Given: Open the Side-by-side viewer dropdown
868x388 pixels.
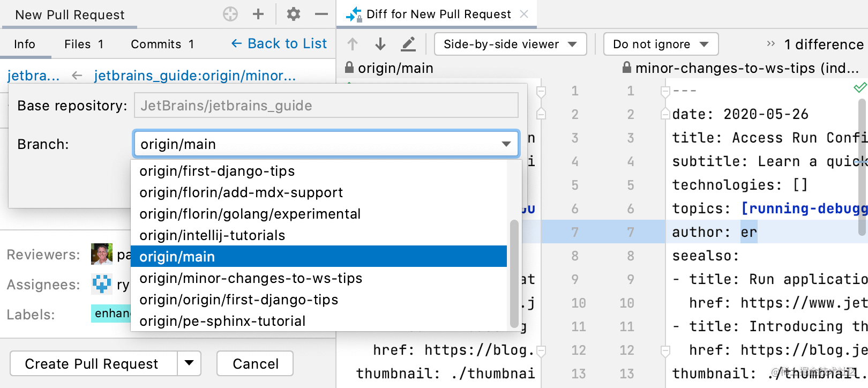Looking at the screenshot, I should click(510, 44).
